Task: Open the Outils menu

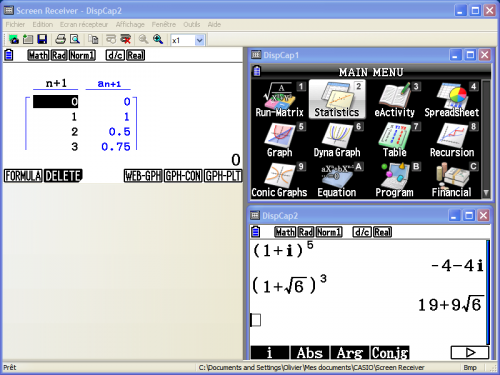Action: click(x=192, y=24)
